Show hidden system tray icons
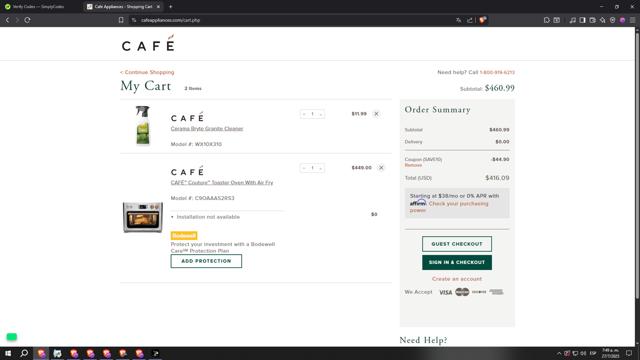640x360 pixels. pos(559,353)
